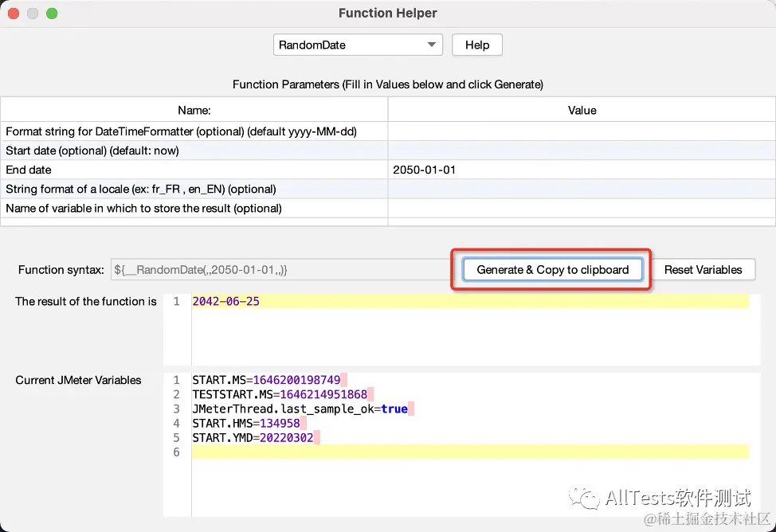
Task: Click the Name: column header
Action: click(194, 110)
